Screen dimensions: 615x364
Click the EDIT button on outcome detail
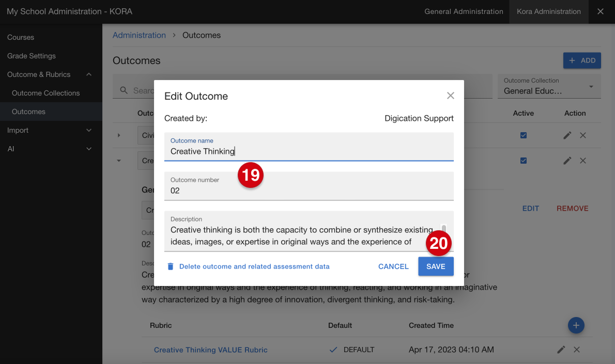click(x=531, y=209)
